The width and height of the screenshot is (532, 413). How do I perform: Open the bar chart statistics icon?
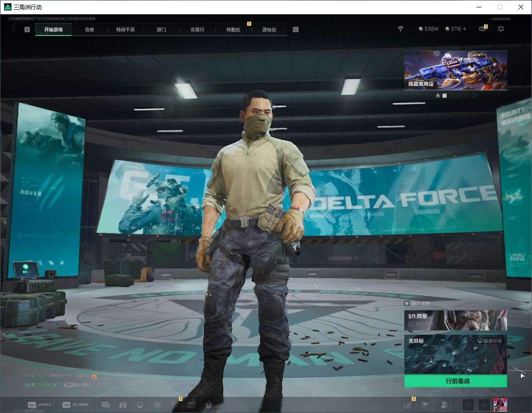[408, 405]
